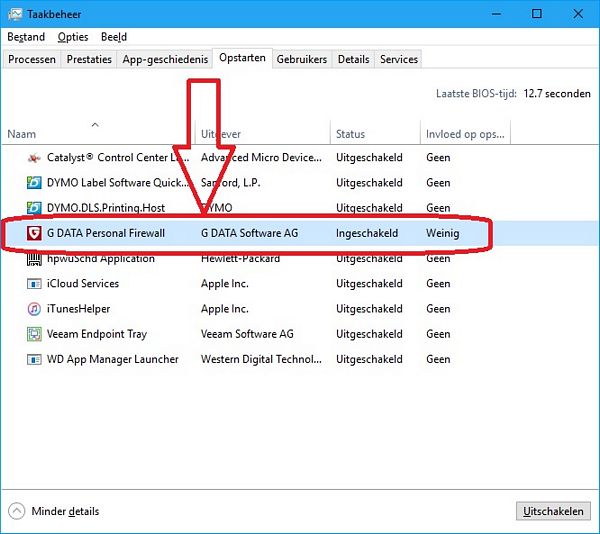The image size is (600, 534).
Task: Click Geen impact of WD App Manager row
Action: point(438,359)
